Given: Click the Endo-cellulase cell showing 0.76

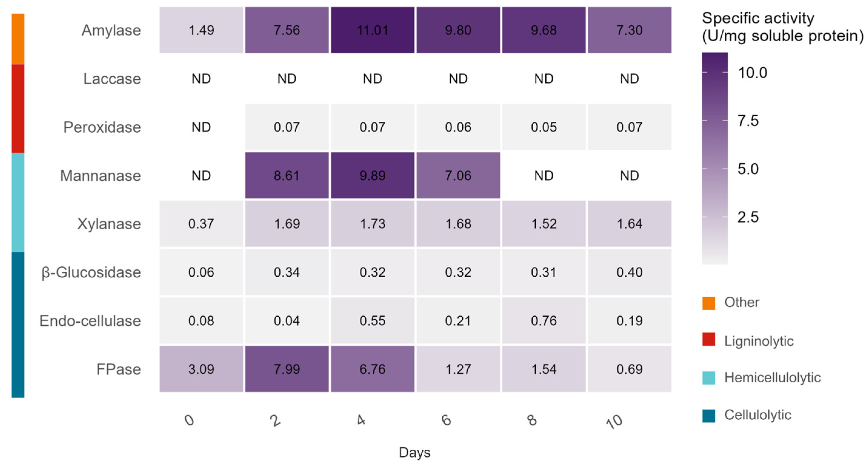Looking at the screenshot, I should pos(544,321).
